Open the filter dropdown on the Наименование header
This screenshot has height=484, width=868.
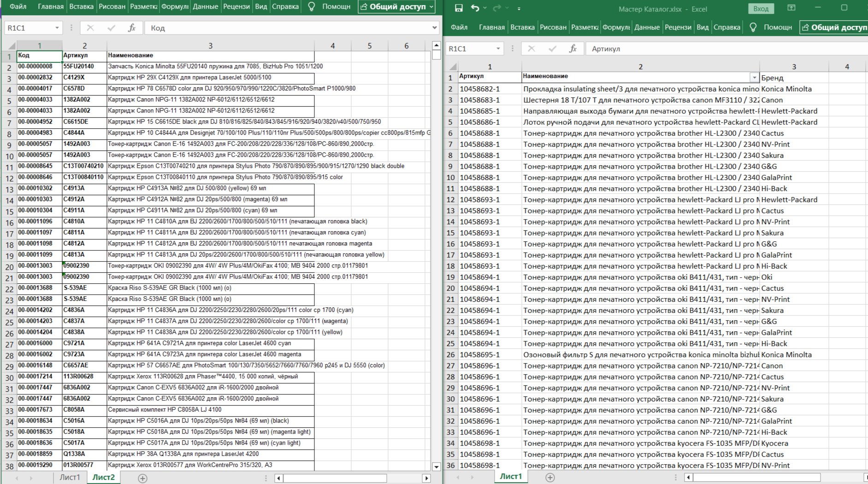click(x=754, y=77)
